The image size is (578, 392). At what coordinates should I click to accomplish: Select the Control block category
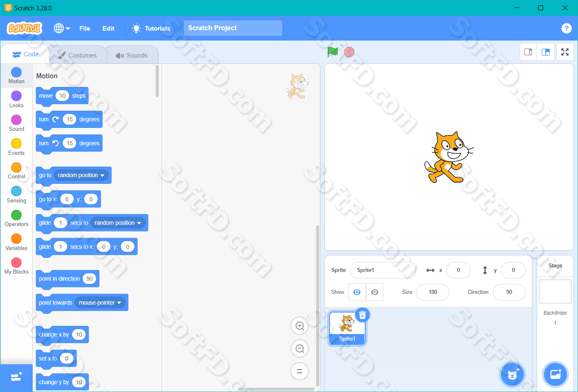(x=17, y=171)
